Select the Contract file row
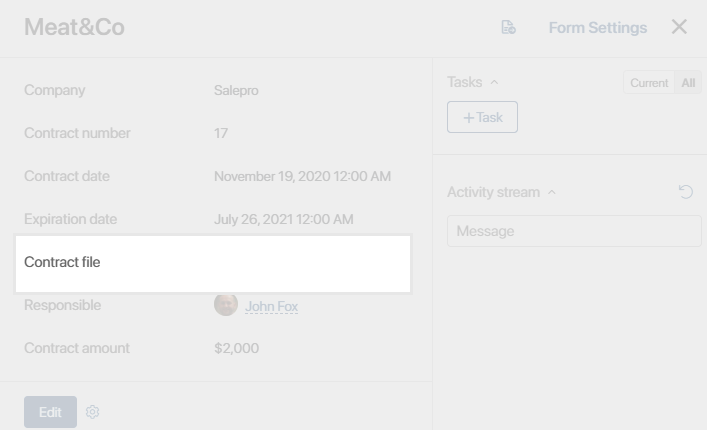The width and height of the screenshot is (707, 430). pyautogui.click(x=213, y=264)
